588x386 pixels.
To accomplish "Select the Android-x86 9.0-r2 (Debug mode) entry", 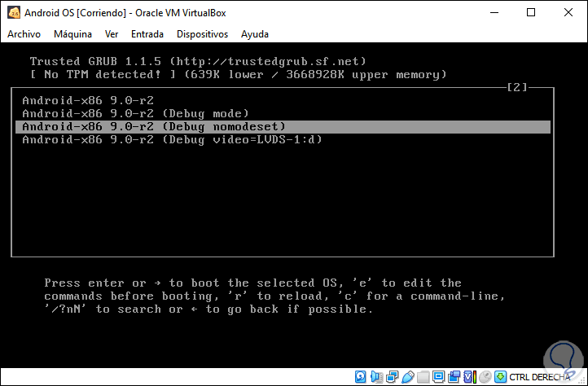I will pos(283,114).
